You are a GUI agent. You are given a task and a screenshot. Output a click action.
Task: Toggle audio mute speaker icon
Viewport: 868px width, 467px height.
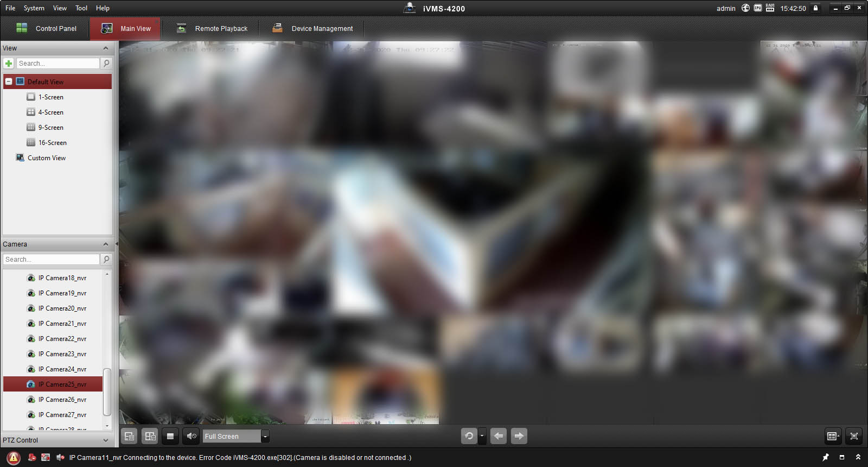tap(191, 436)
